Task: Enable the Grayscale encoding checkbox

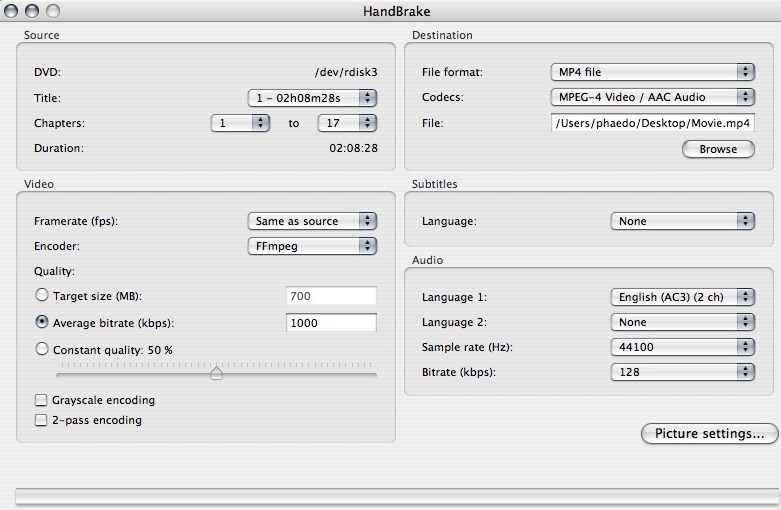Action: [41, 400]
